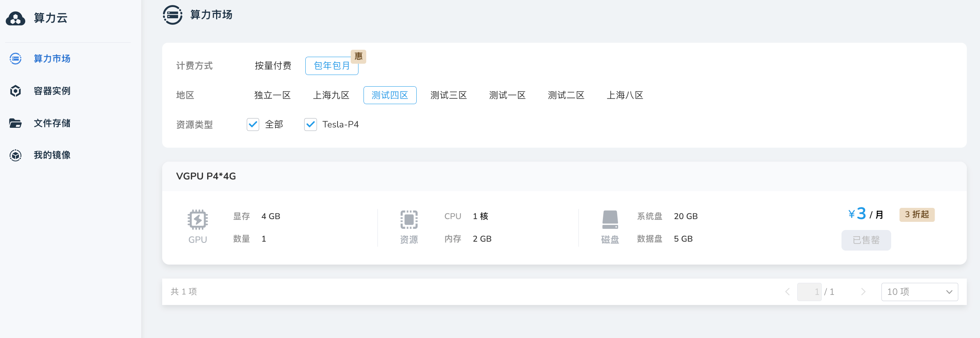Click the 算力云 cloud logo icon
The image size is (980, 338).
tap(16, 18)
